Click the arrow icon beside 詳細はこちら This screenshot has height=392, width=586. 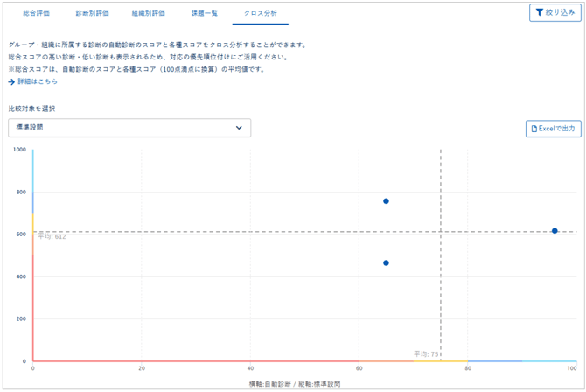[x=11, y=81]
